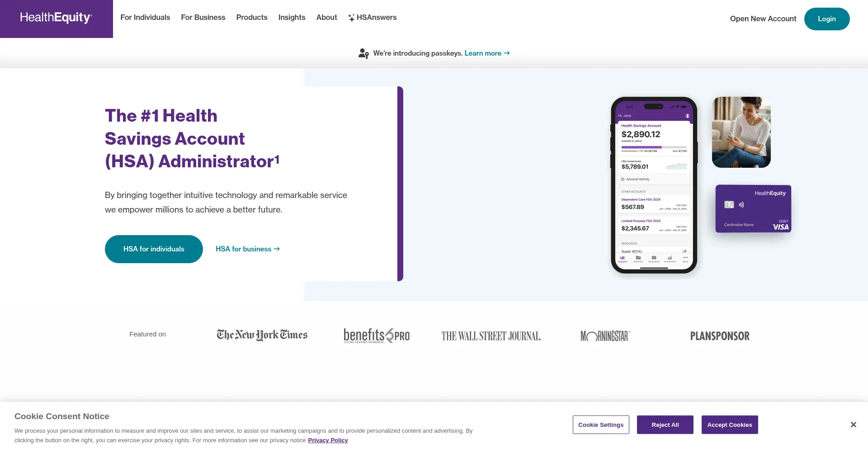Click the HealthEquity logo
Image resolution: width=868 pixels, height=449 pixels.
point(56,18)
